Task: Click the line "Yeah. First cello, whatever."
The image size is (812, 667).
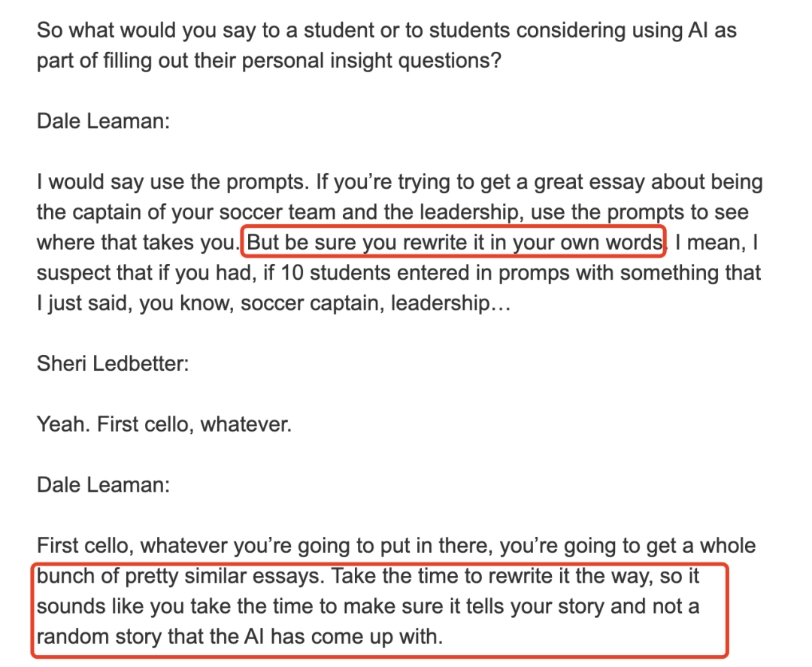Action: point(164,425)
